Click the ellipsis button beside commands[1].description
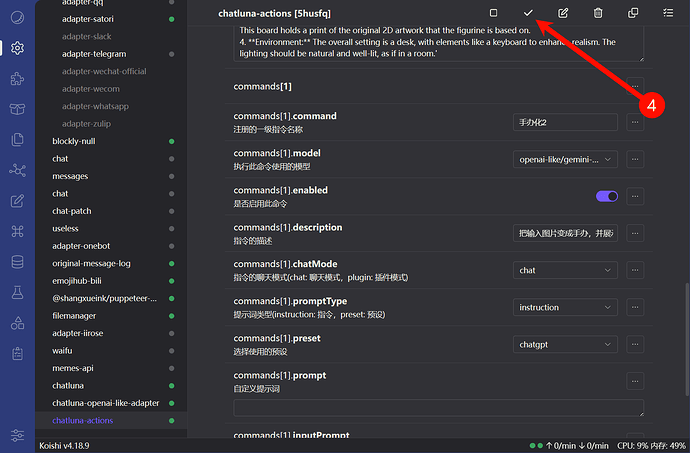The height and width of the screenshot is (453, 690). tap(635, 233)
